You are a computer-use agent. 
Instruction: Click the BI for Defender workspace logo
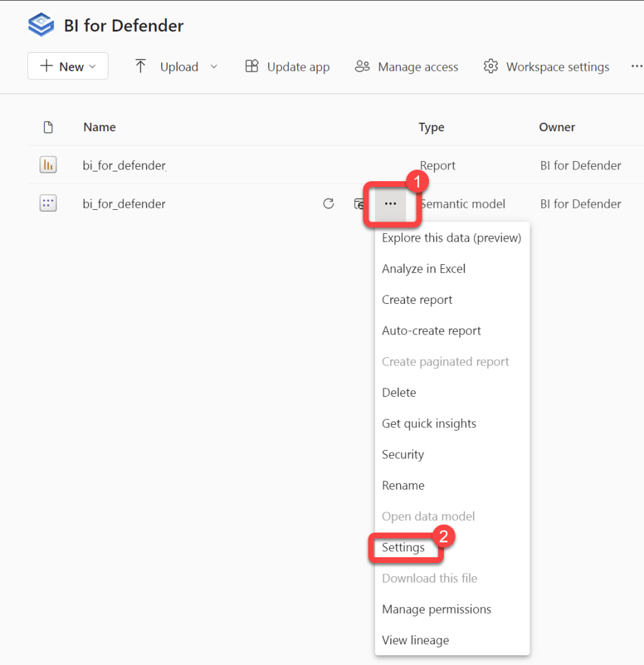(x=41, y=25)
